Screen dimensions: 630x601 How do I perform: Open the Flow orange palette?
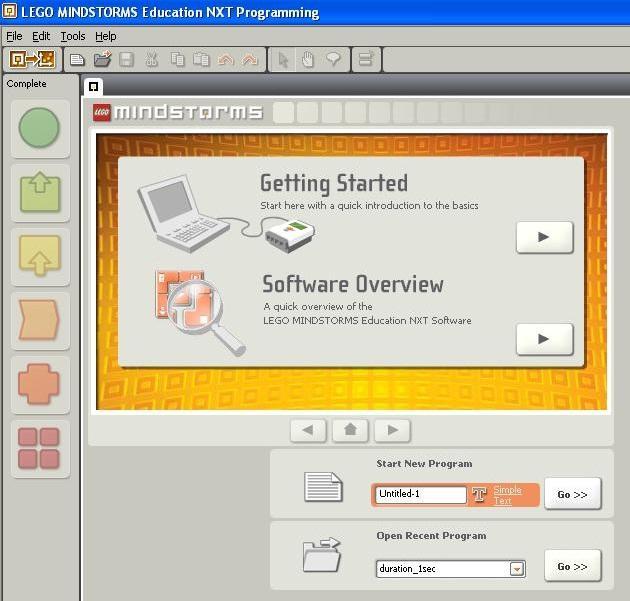[39, 320]
